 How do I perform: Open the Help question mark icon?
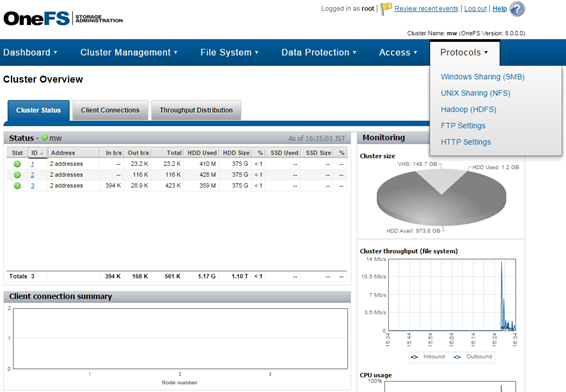517,9
